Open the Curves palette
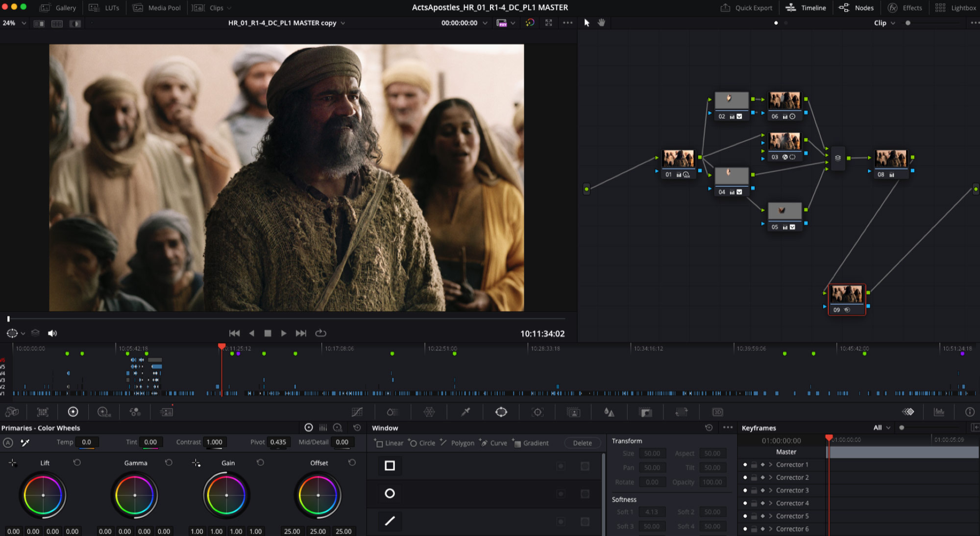This screenshot has width=980, height=536. click(x=357, y=412)
